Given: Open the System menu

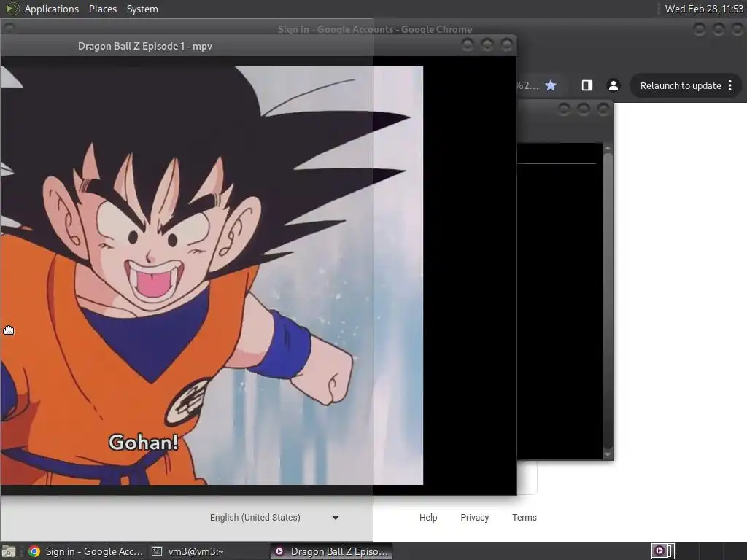Looking at the screenshot, I should pos(142,9).
